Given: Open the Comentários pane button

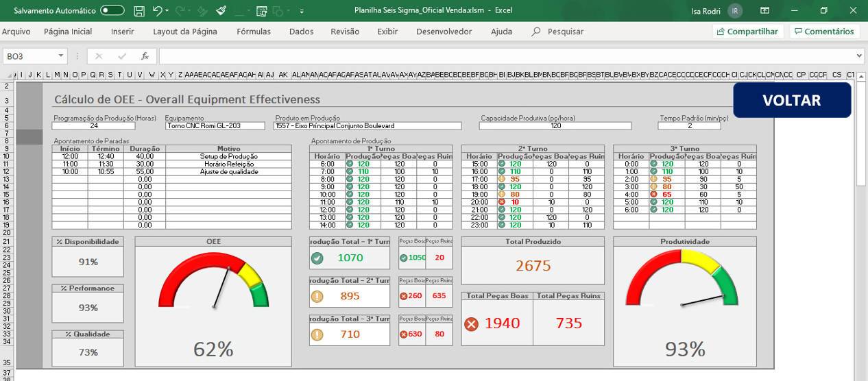Looking at the screenshot, I should 825,32.
